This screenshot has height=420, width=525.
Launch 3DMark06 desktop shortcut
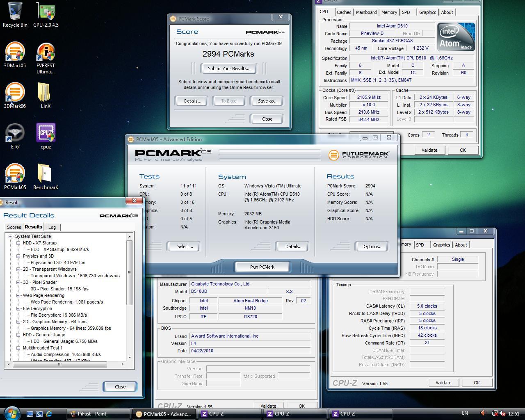[15, 96]
